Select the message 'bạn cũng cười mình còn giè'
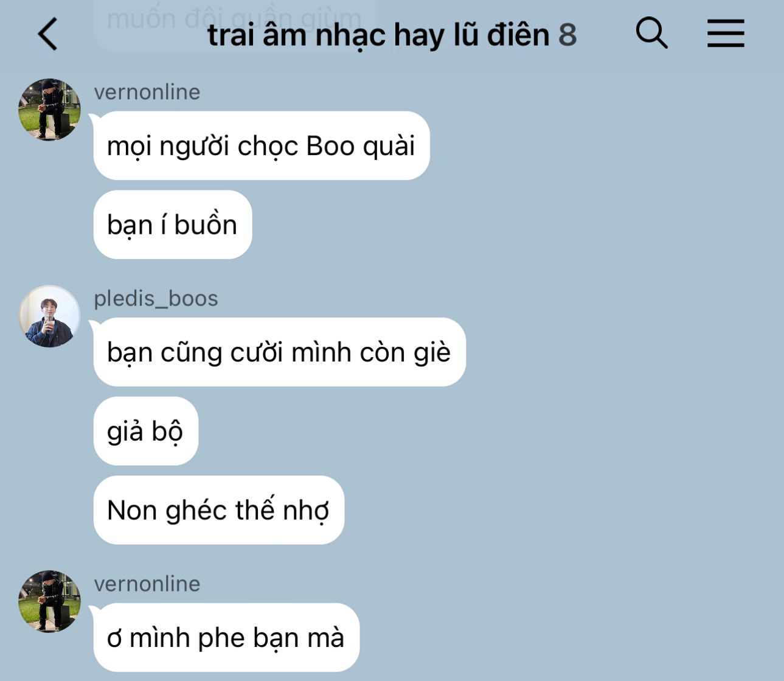 280,352
